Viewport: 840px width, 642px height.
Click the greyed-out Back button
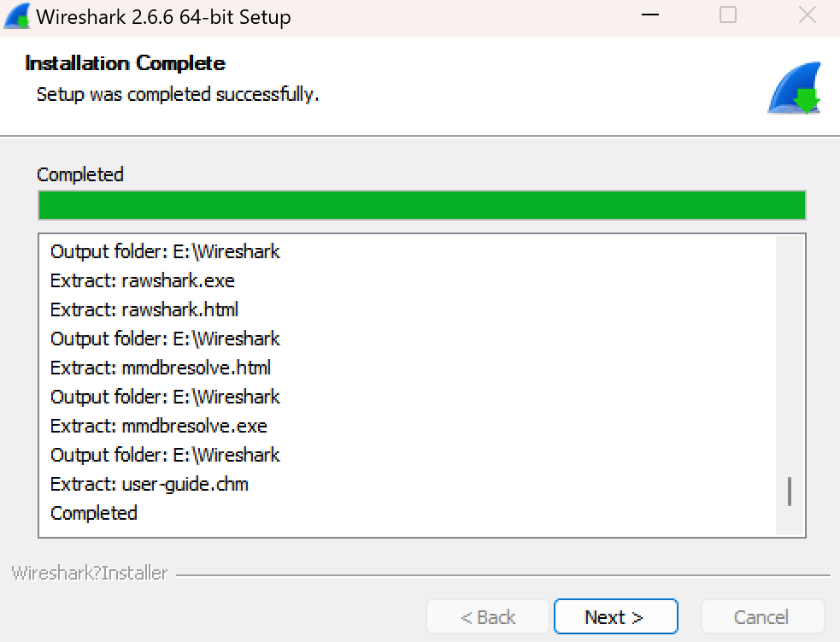pos(488,617)
